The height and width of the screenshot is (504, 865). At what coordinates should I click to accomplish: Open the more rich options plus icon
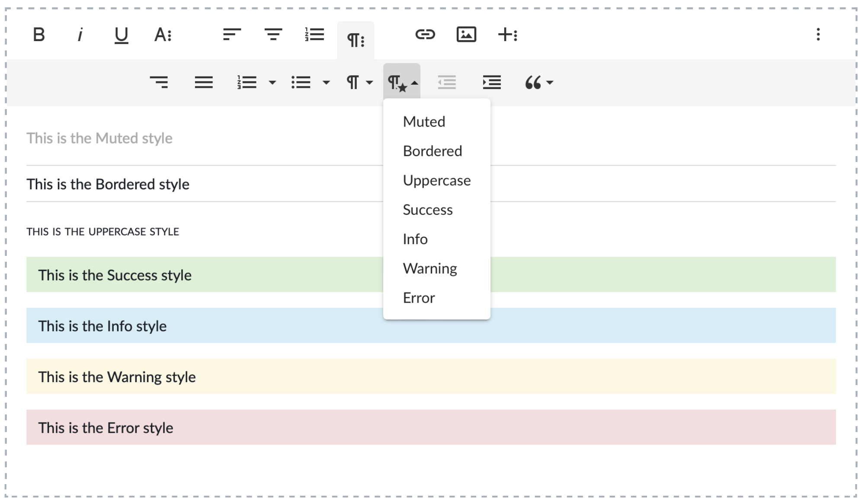click(508, 35)
